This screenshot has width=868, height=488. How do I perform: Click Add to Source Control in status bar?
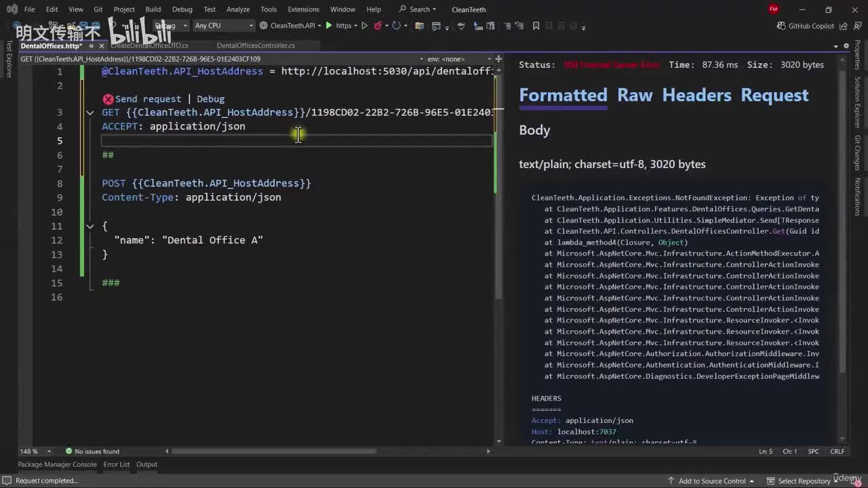(x=712, y=481)
